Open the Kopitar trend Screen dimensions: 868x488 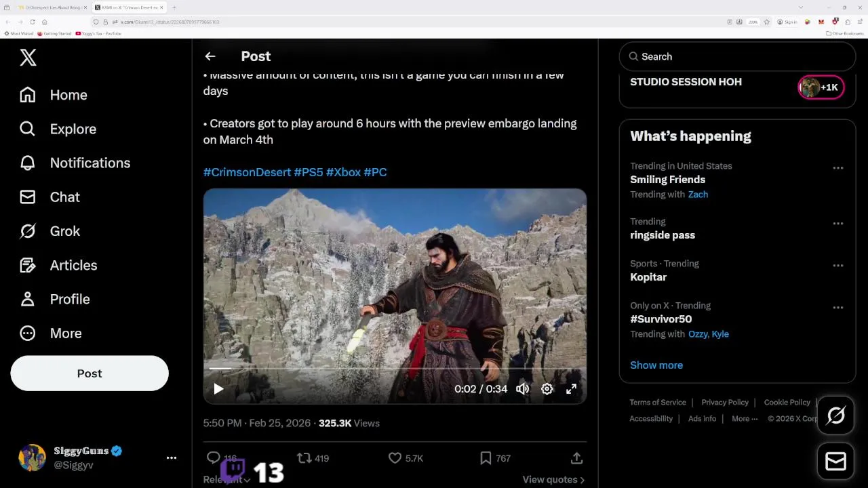click(x=648, y=277)
